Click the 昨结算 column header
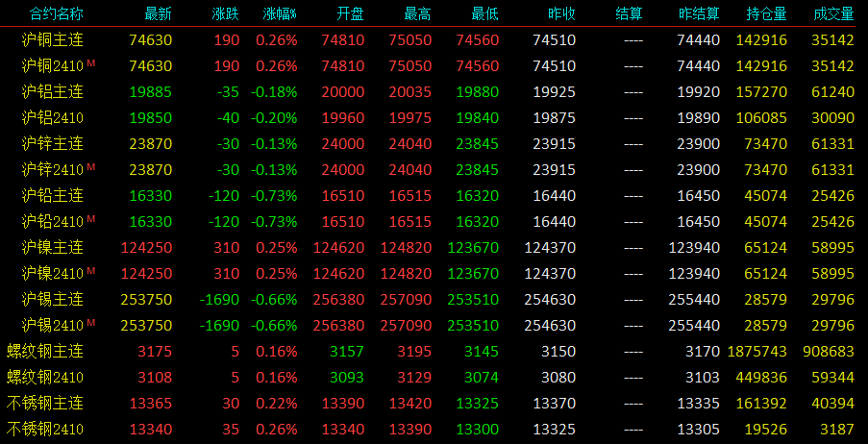 tap(699, 14)
